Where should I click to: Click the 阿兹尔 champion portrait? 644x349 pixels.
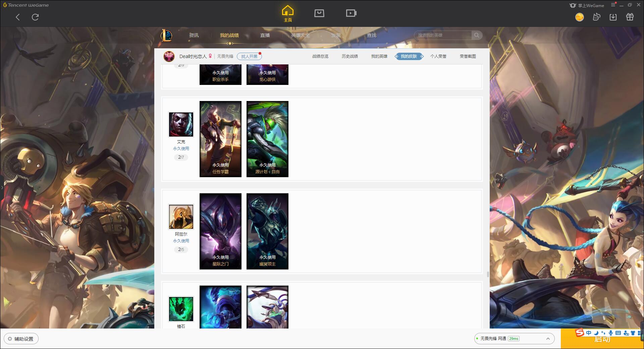[x=181, y=217]
